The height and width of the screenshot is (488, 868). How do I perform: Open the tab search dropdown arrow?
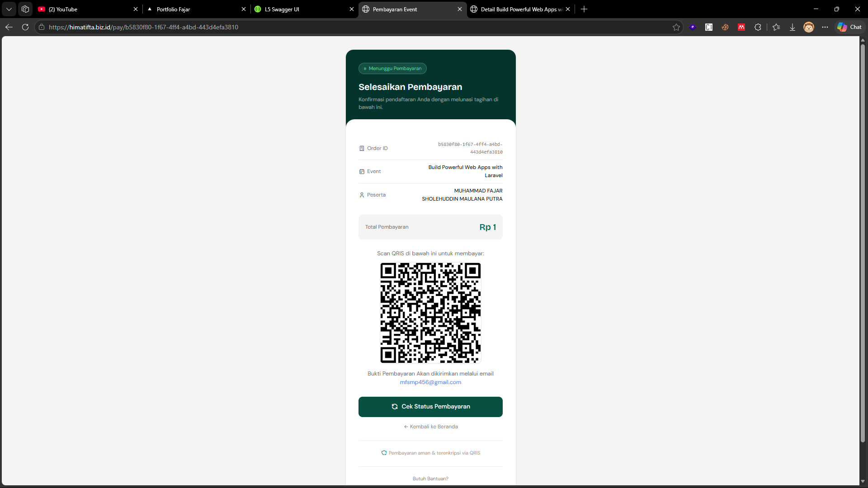point(9,9)
